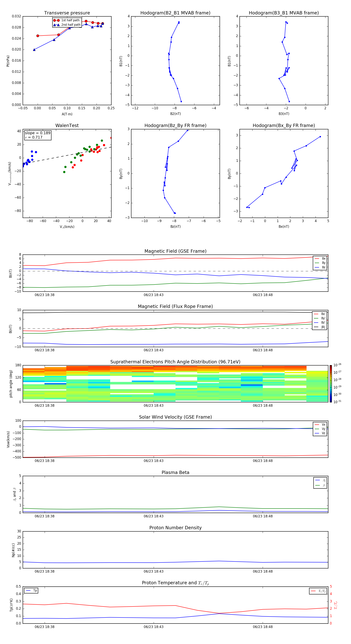
Task: Select the 'Hodogram(Bz_By FR frame)' title
Action: click(175, 125)
